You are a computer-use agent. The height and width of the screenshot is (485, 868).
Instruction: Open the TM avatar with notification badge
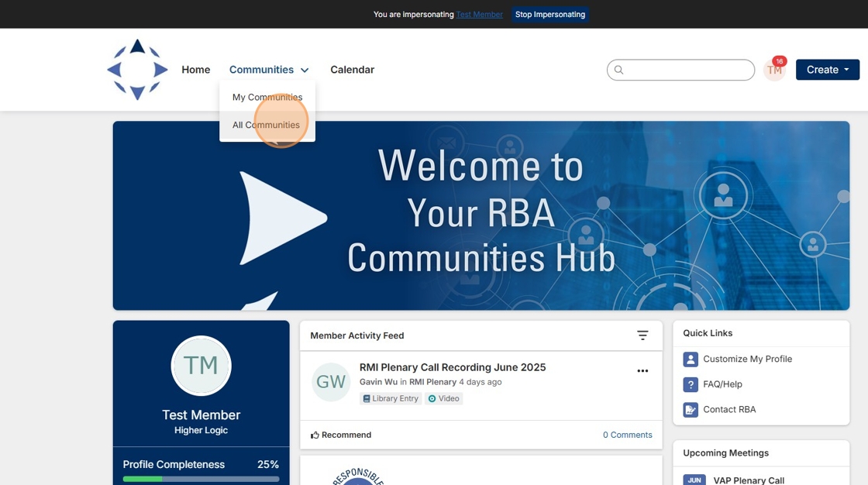point(775,69)
